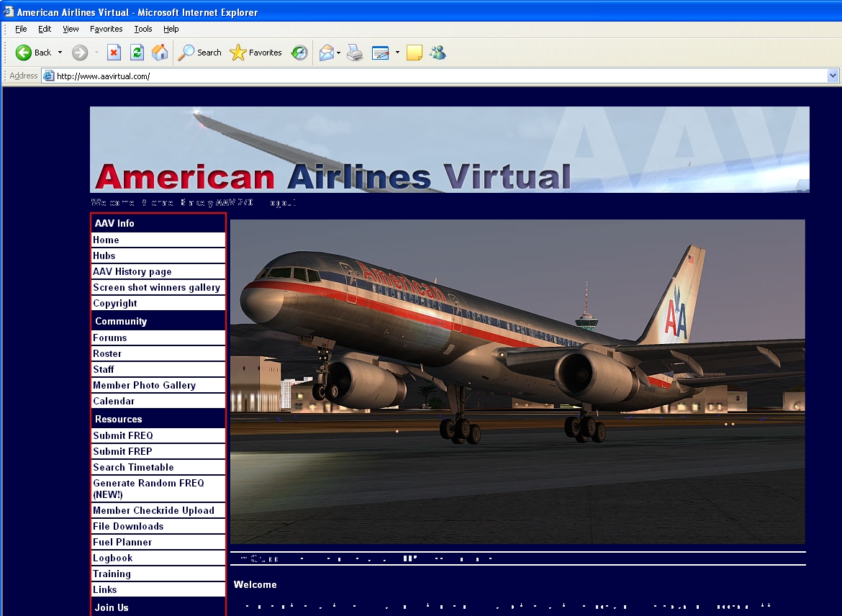842x616 pixels.
Task: Click the Back arrow icon
Action: [x=23, y=53]
